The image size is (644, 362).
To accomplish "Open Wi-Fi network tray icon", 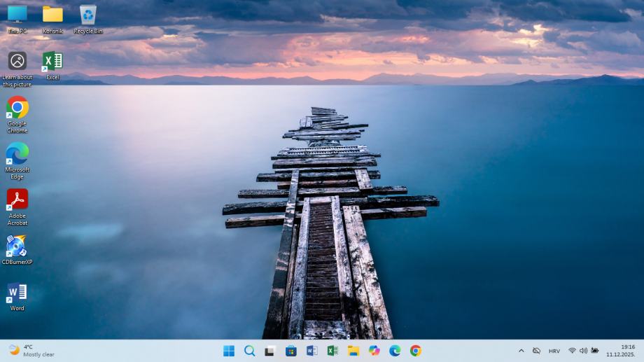I will click(572, 351).
